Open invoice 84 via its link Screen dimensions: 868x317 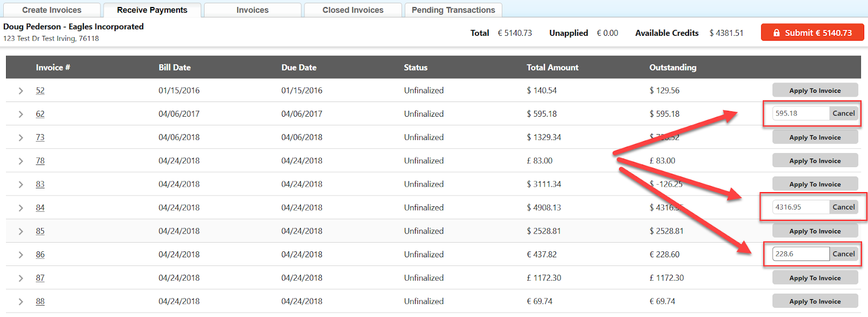(x=40, y=207)
